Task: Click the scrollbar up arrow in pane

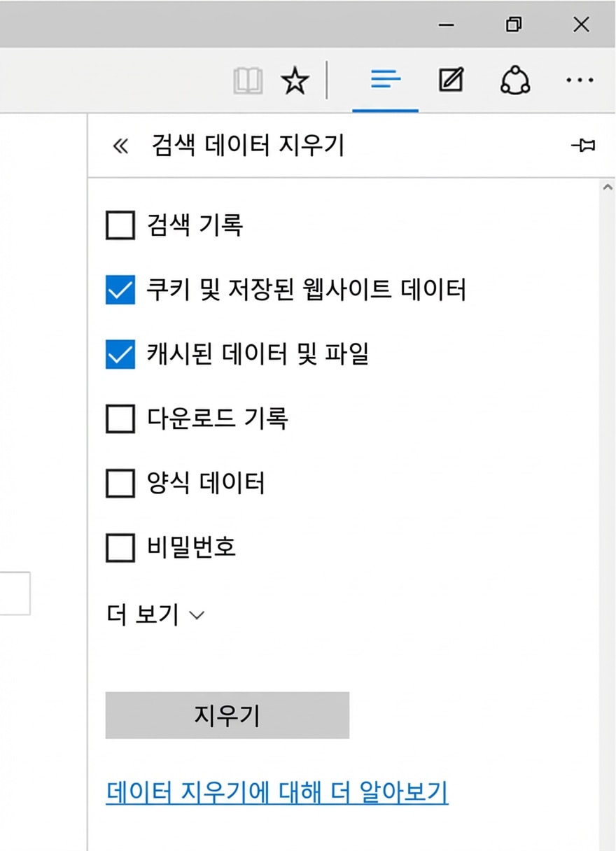Action: pos(607,188)
